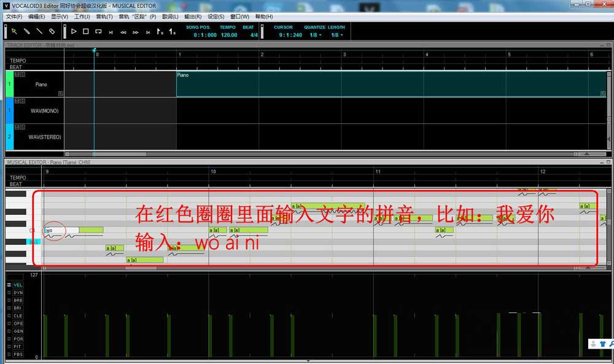Start playback with the play button
This screenshot has width=614, height=364.
74,31
